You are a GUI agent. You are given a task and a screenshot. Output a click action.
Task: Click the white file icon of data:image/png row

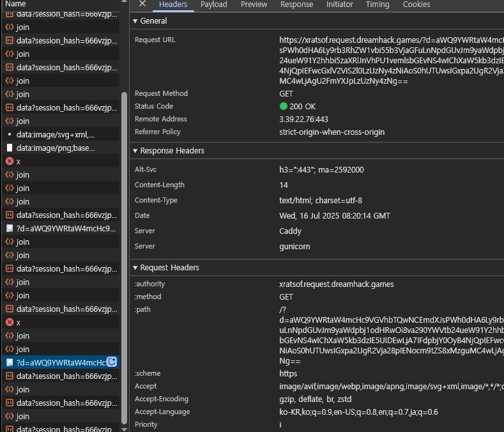pyautogui.click(x=10, y=148)
